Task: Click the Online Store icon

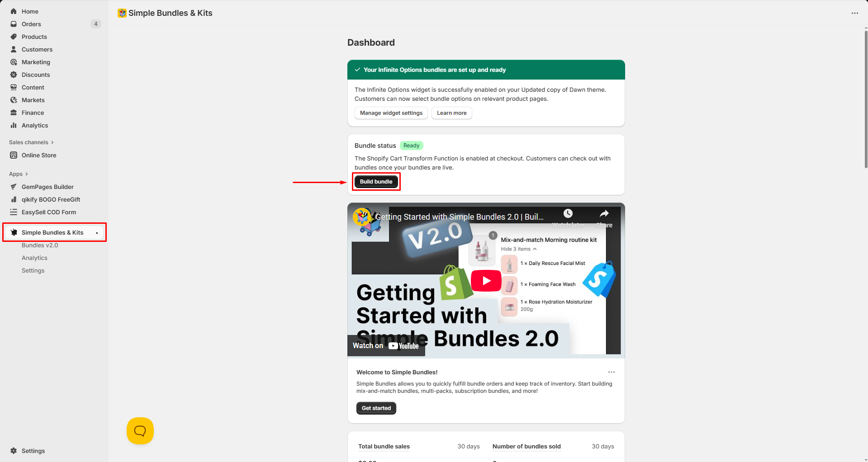Action: (14, 155)
